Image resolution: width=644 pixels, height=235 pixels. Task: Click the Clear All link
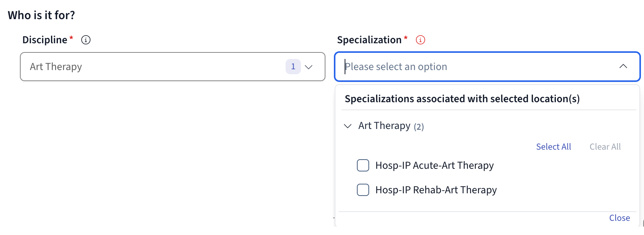[x=605, y=147]
